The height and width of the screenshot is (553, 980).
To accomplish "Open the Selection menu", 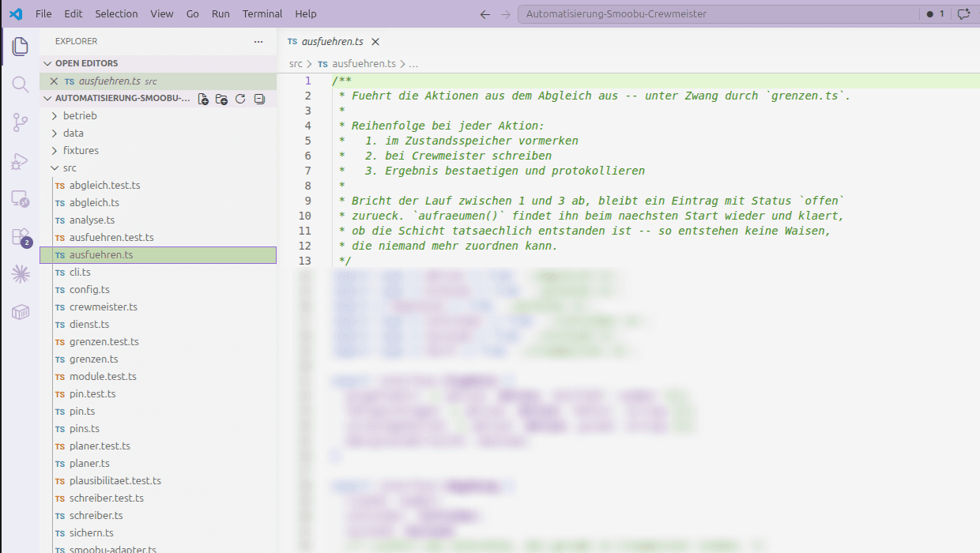I will pyautogui.click(x=116, y=14).
